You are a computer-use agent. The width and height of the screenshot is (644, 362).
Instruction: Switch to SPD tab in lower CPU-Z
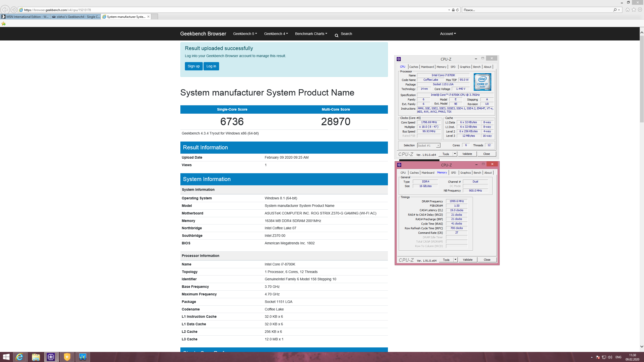453,173
